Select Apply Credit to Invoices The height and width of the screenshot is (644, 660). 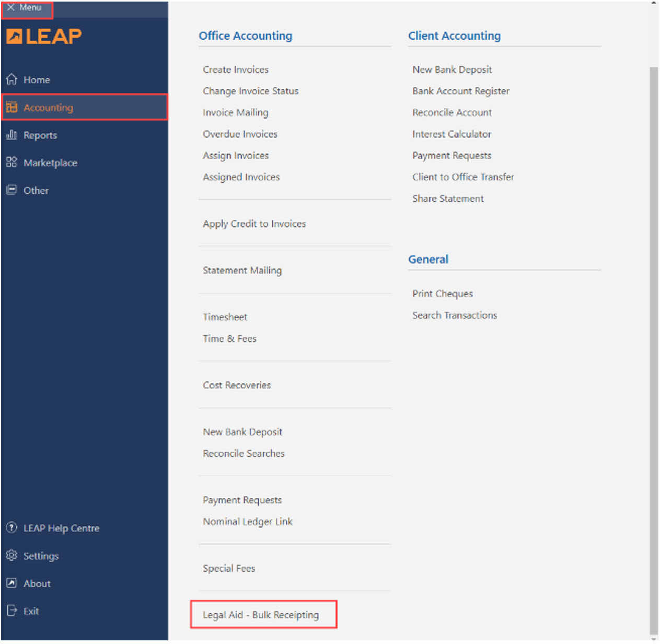(x=254, y=224)
